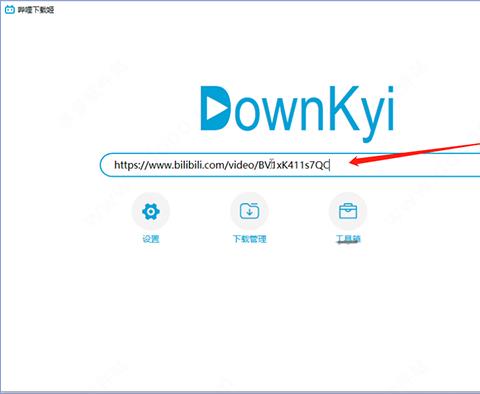
Task: Open download manager folder icon
Action: pyautogui.click(x=249, y=211)
